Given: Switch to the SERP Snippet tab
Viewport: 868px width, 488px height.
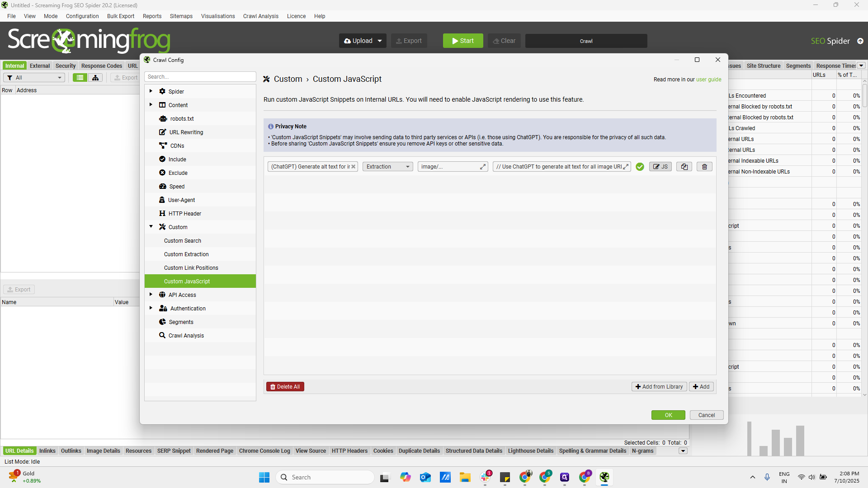Looking at the screenshot, I should [x=174, y=450].
